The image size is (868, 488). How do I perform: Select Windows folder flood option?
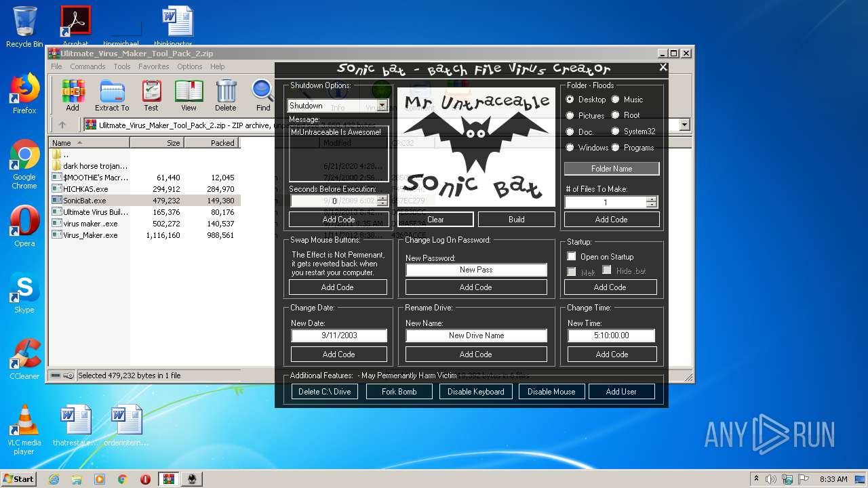(x=570, y=147)
